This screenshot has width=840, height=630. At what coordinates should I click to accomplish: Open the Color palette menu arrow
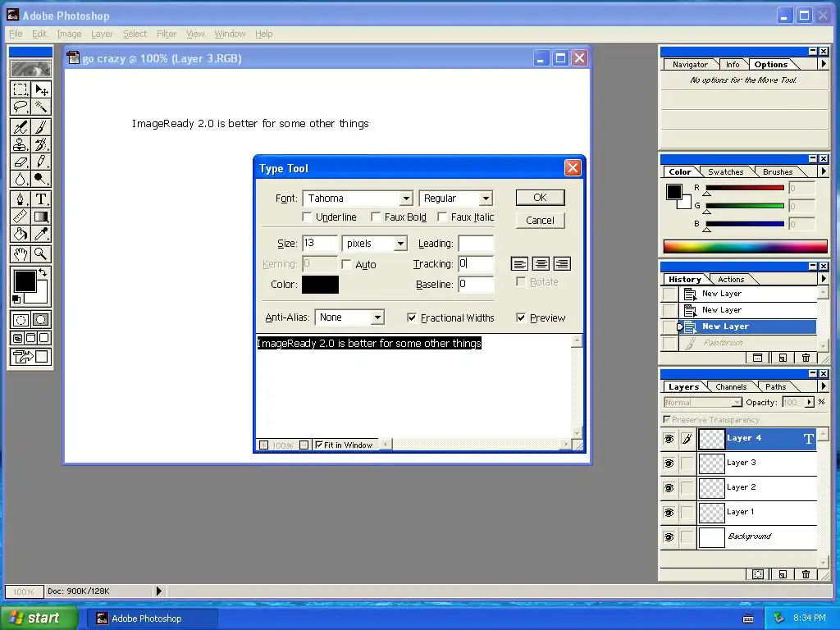pyautogui.click(x=824, y=171)
